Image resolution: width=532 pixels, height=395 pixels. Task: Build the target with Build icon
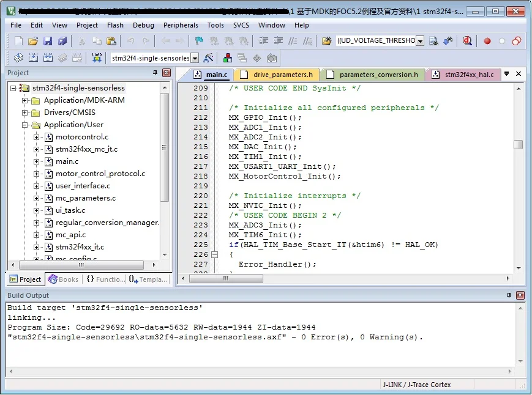[33, 58]
